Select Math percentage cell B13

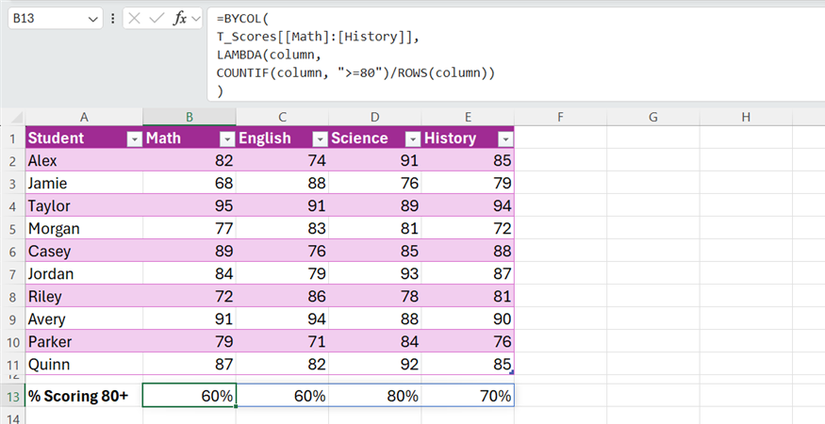(x=189, y=396)
